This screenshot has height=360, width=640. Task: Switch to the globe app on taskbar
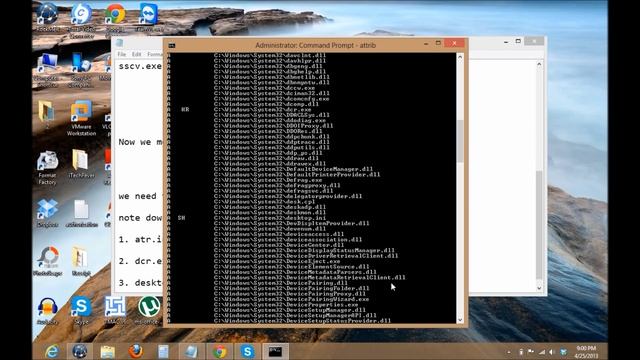80,351
